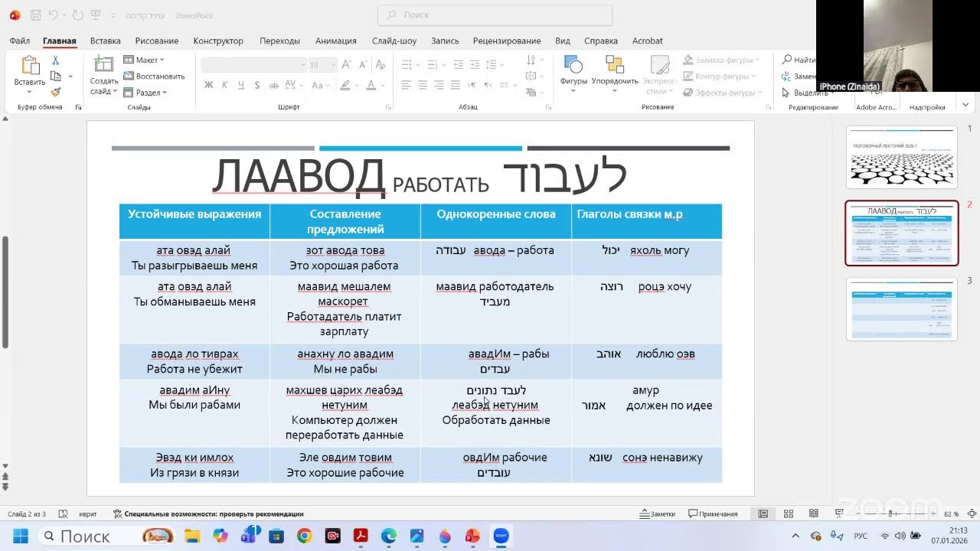Viewport: 980px width, 551px height.
Task: Open the Файл menu
Action: point(20,41)
